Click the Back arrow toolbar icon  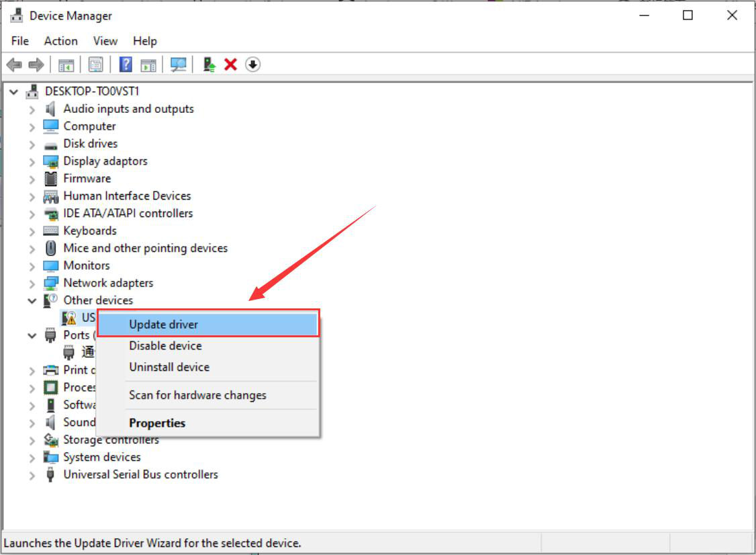(x=15, y=65)
